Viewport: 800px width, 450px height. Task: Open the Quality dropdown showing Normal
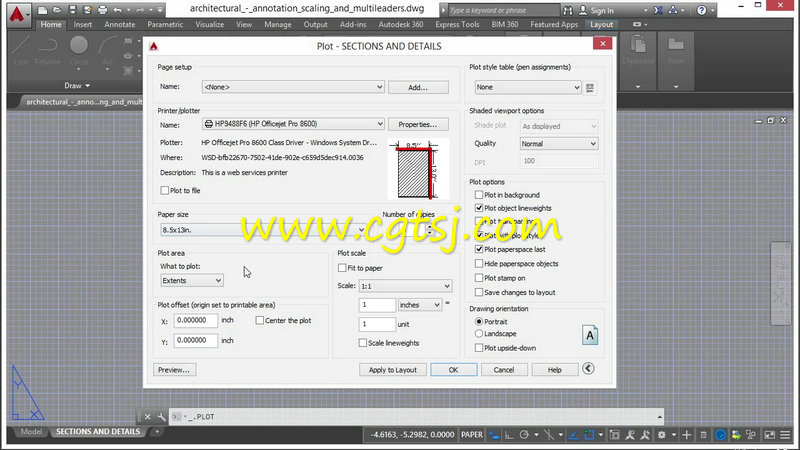click(x=559, y=144)
